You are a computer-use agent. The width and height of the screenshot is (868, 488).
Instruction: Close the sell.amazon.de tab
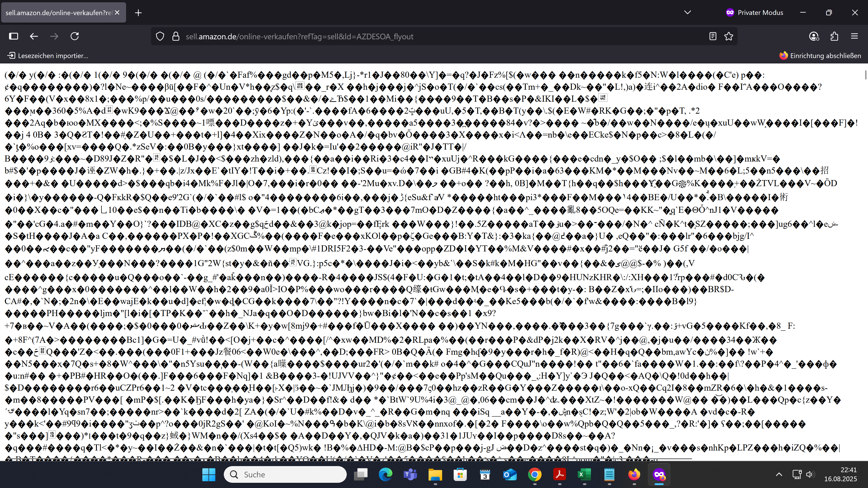pyautogui.click(x=117, y=12)
